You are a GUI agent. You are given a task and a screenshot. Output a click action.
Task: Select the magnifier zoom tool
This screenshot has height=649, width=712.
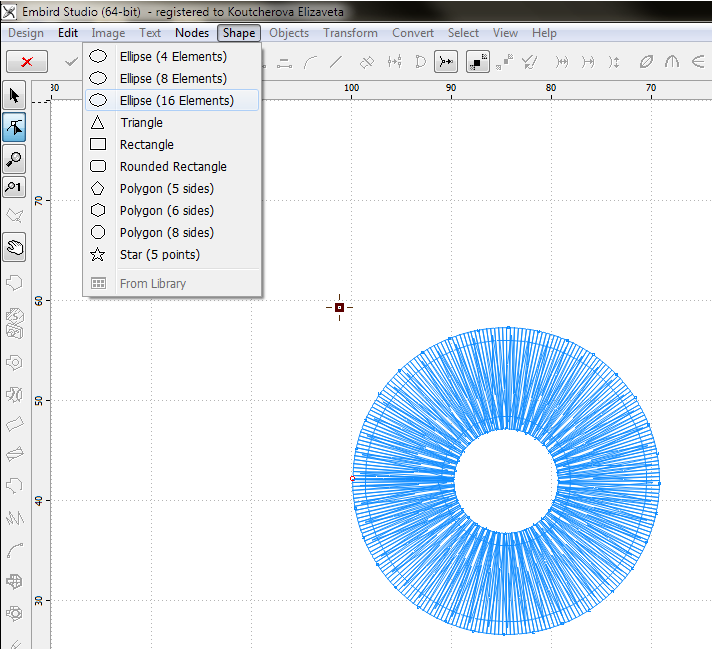[x=14, y=158]
